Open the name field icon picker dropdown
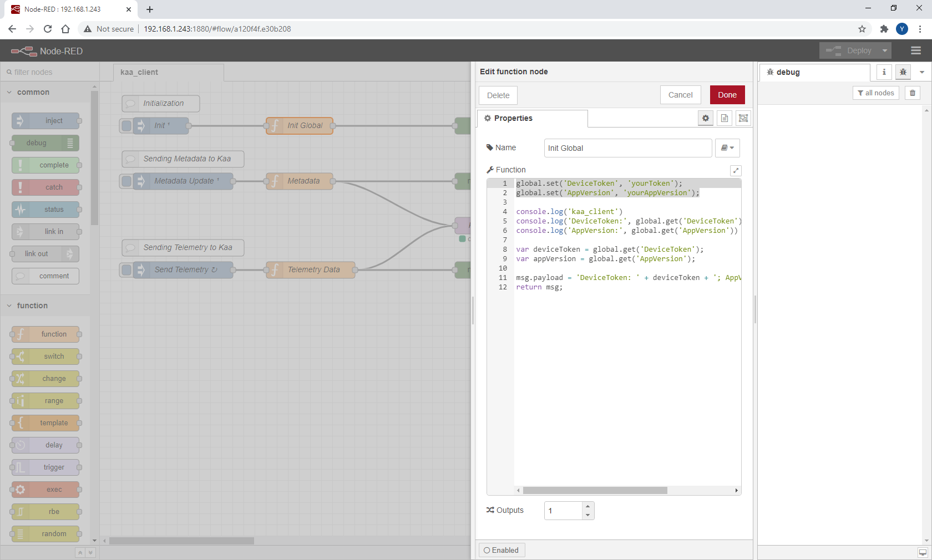The height and width of the screenshot is (560, 932). [x=727, y=148]
